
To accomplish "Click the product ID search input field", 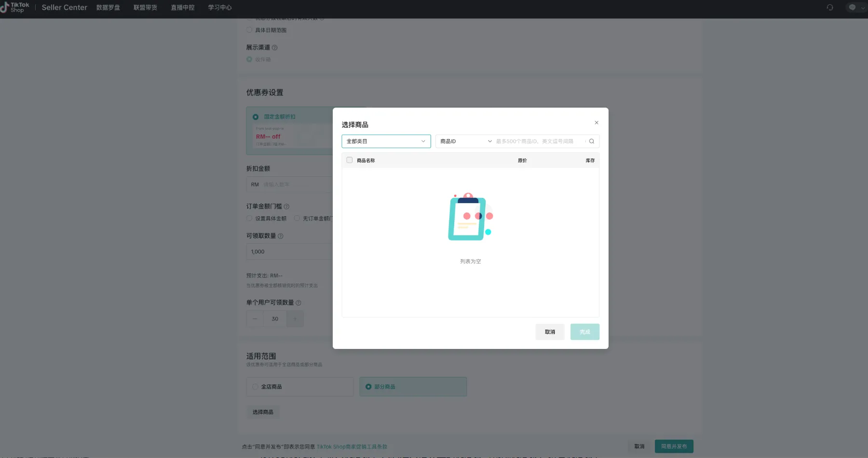I will (539, 141).
